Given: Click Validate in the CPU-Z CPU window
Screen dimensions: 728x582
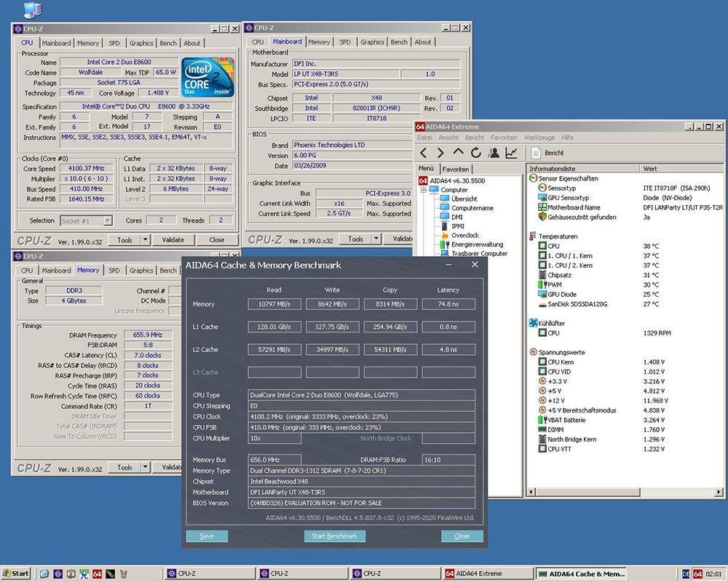Looking at the screenshot, I should coord(173,240).
